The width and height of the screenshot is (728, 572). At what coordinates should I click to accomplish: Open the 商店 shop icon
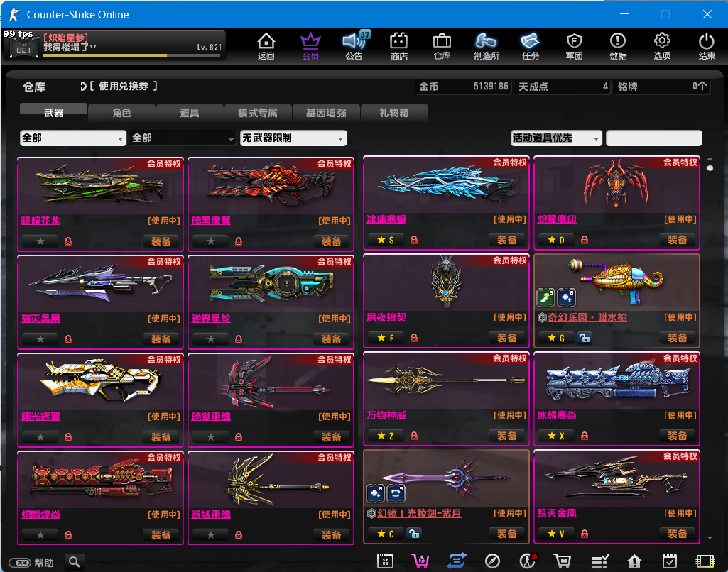coord(399,45)
